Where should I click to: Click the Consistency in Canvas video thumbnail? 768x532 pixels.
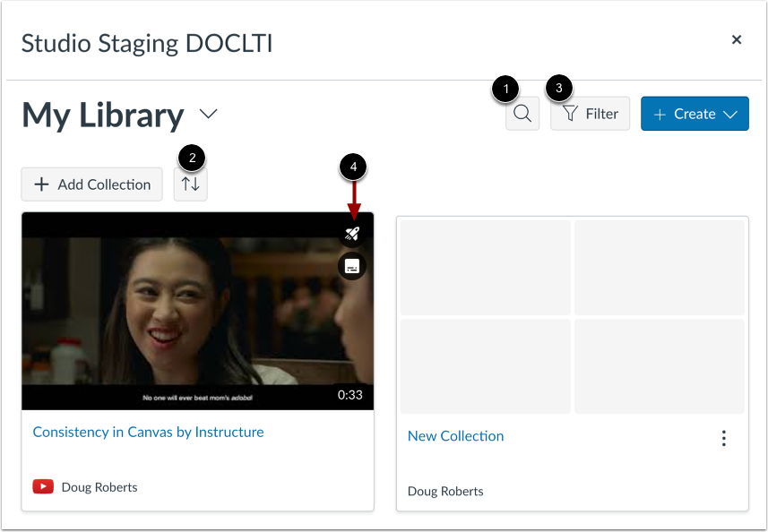(x=197, y=312)
